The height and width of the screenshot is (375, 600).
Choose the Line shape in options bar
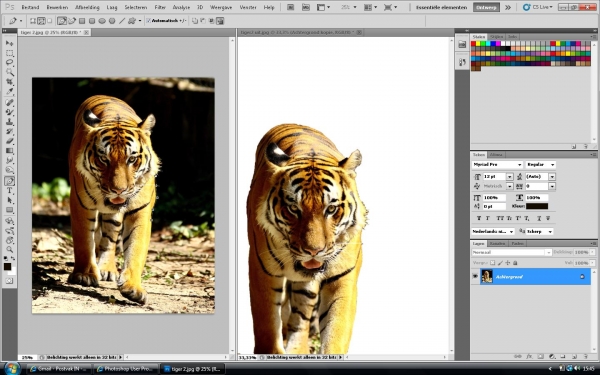[122, 21]
